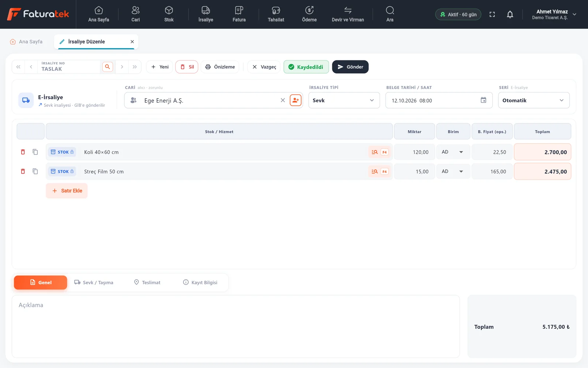
Task: Go to next irsaliye record
Action: pos(122,67)
